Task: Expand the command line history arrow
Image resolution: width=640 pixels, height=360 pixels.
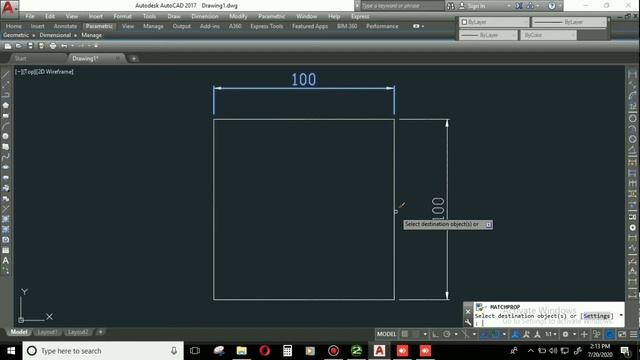Action: pos(621,315)
